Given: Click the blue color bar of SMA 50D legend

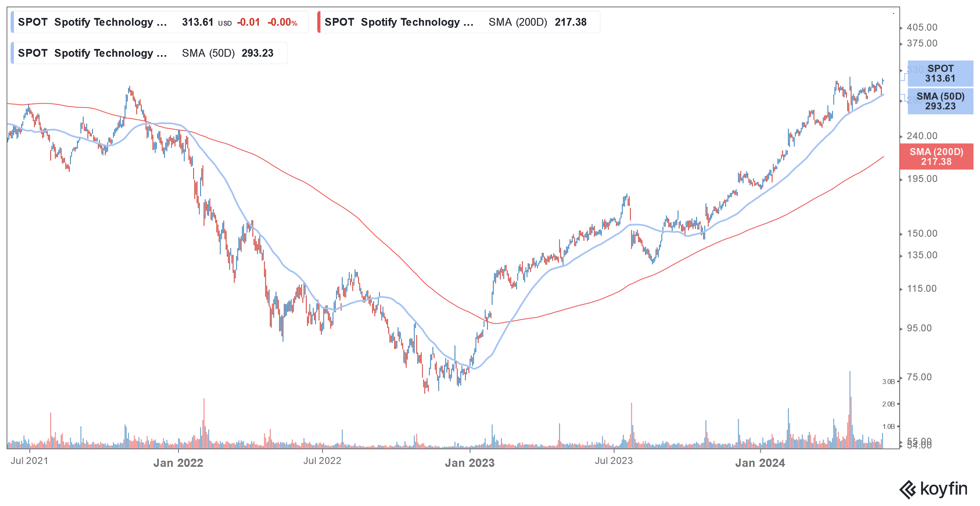Looking at the screenshot, I should tap(12, 53).
